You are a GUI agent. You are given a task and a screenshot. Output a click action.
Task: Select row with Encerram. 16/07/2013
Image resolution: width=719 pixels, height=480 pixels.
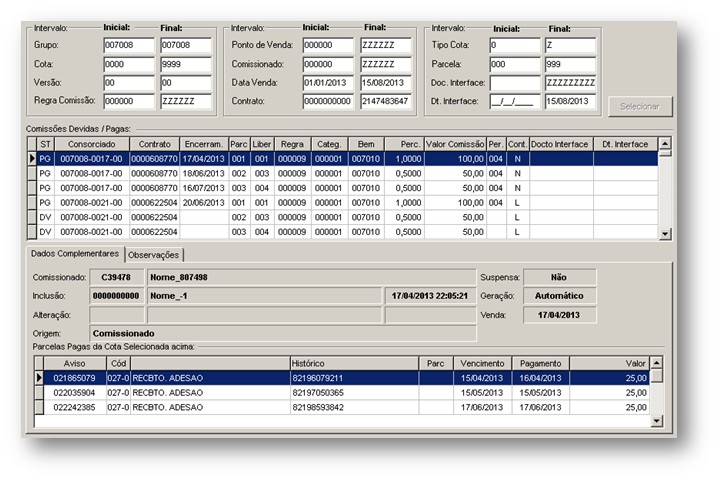tap(343, 188)
